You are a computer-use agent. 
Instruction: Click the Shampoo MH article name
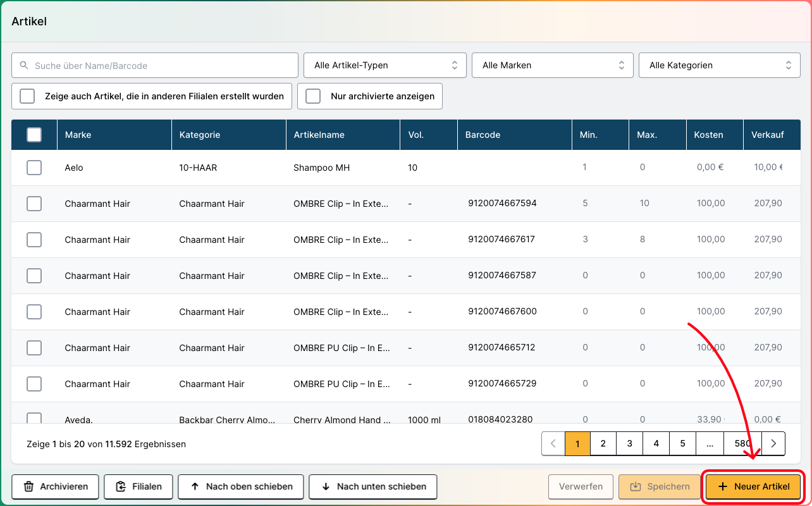click(322, 168)
